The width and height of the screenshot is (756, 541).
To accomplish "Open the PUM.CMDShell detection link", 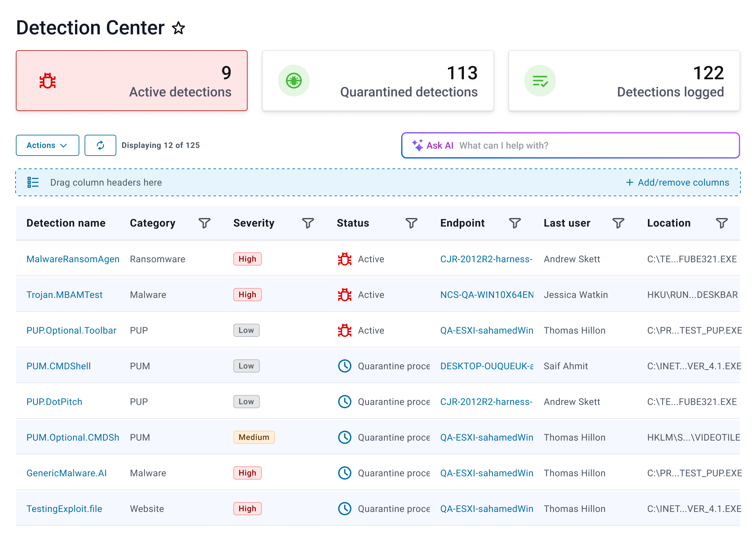I will click(x=58, y=366).
